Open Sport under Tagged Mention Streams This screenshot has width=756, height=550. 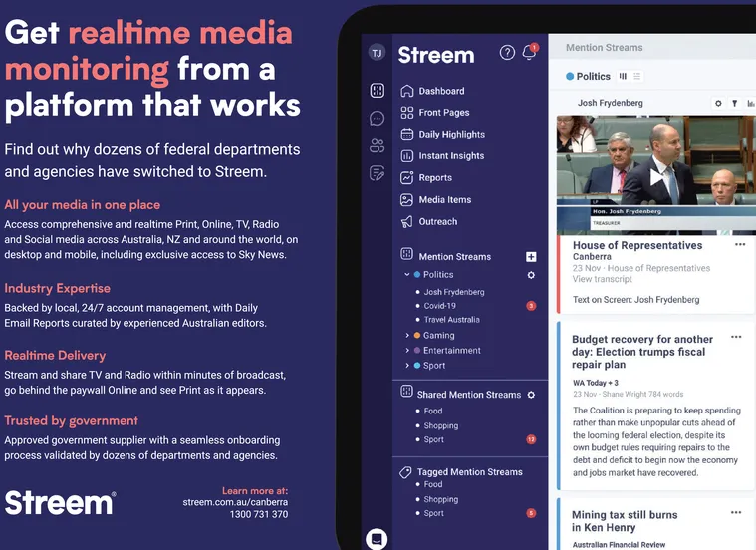click(x=433, y=513)
